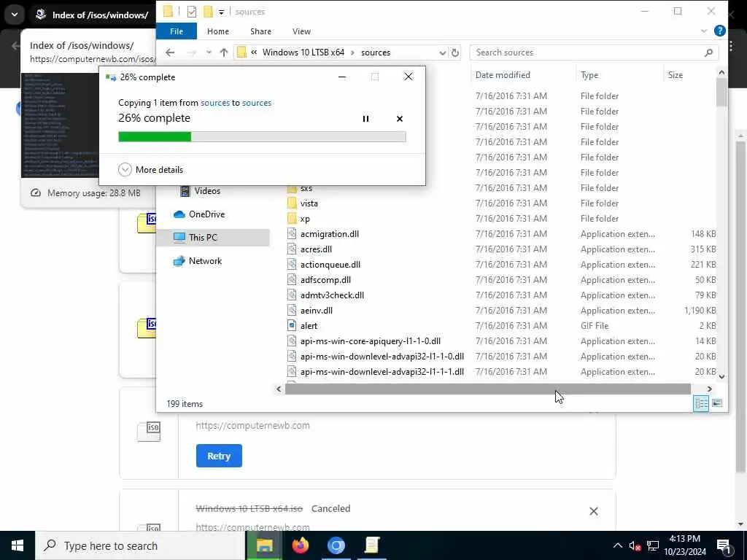This screenshot has height=560, width=747.
Task: Open File Explorer from taskbar
Action: click(x=264, y=545)
